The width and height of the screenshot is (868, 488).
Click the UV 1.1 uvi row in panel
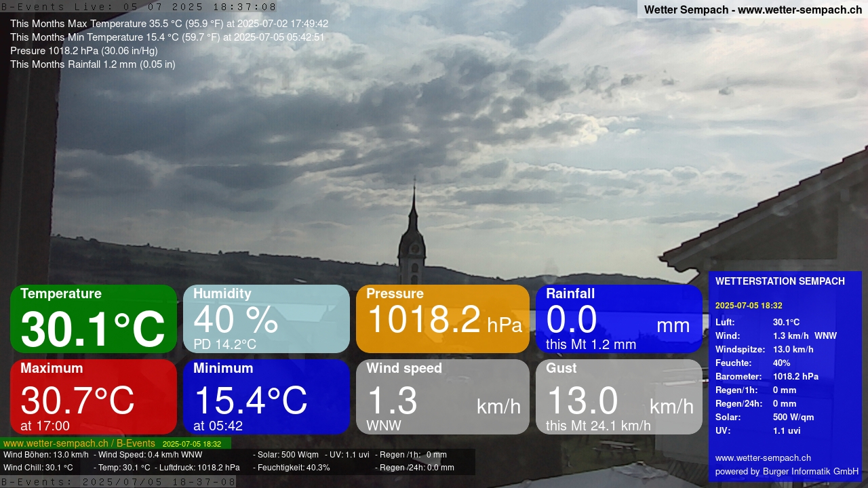[x=758, y=430]
